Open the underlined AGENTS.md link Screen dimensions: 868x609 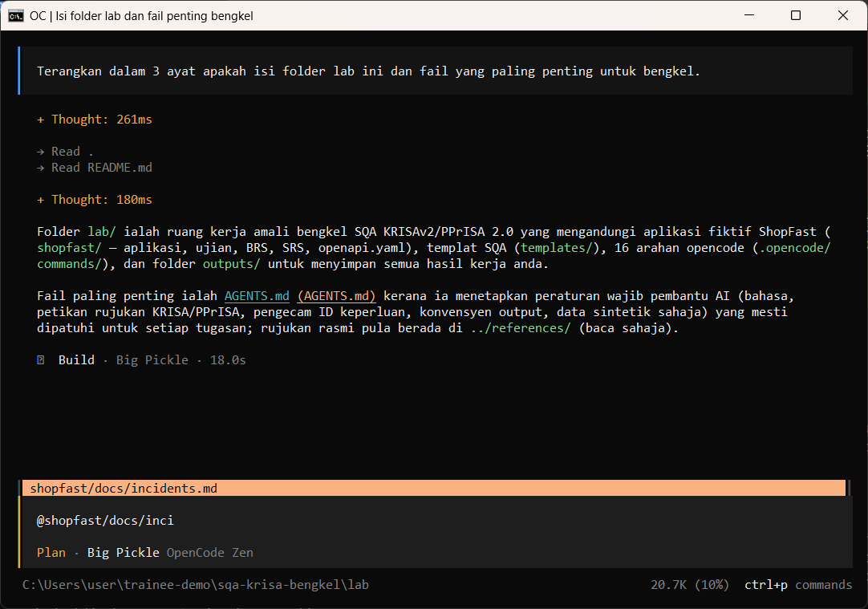(257, 295)
